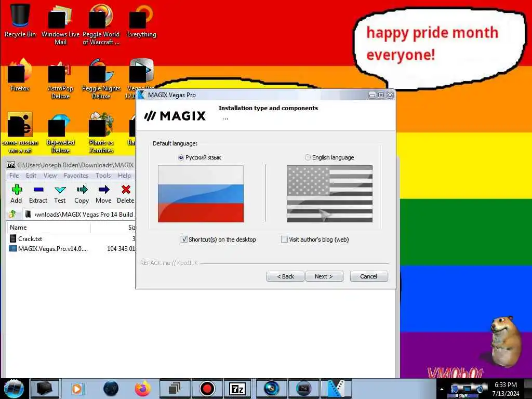Image resolution: width=532 pixels, height=399 pixels.
Task: Open the Windows Start menu
Action: click(x=14, y=389)
